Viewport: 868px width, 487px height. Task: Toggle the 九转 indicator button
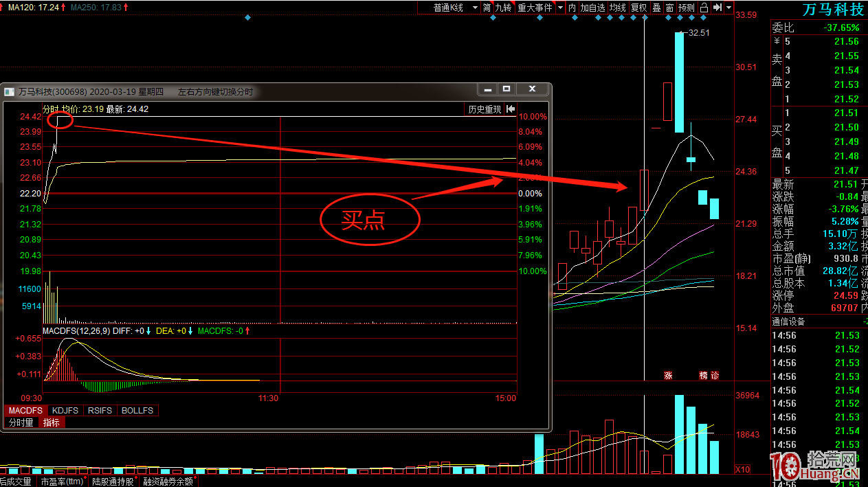[504, 8]
